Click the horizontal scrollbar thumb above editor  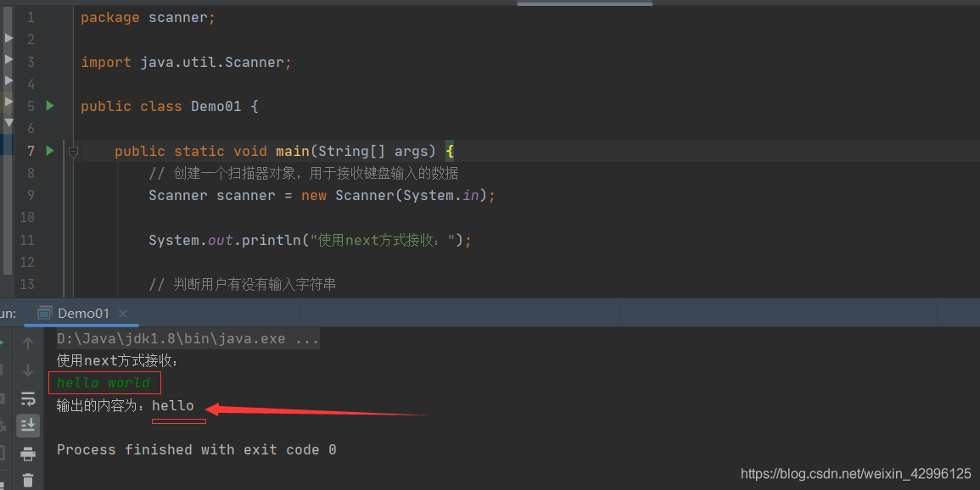coord(585,3)
